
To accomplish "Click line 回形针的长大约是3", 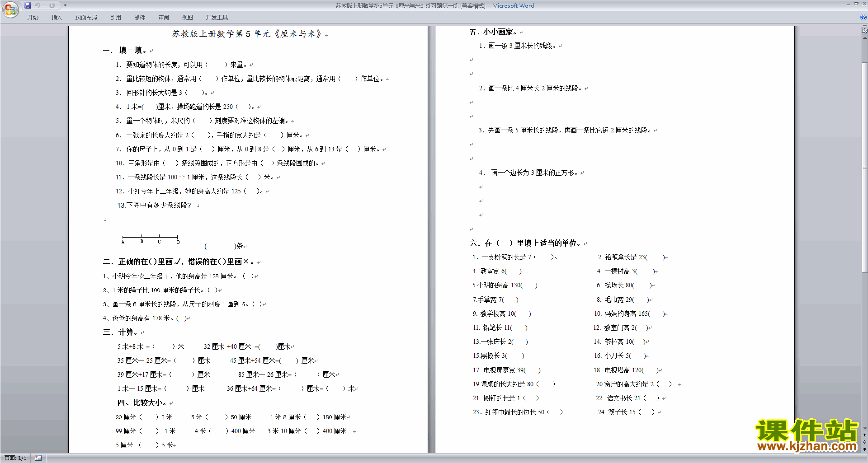I will point(162,93).
